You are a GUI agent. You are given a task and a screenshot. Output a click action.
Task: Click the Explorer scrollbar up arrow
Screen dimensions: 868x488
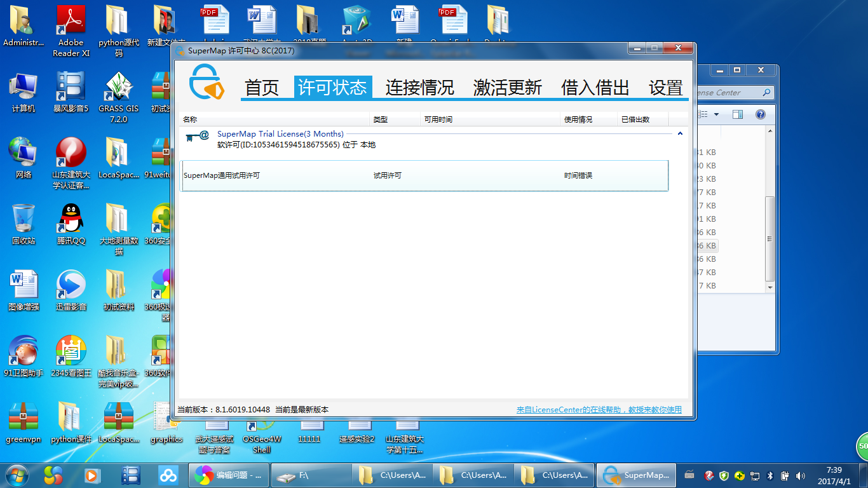[770, 131]
